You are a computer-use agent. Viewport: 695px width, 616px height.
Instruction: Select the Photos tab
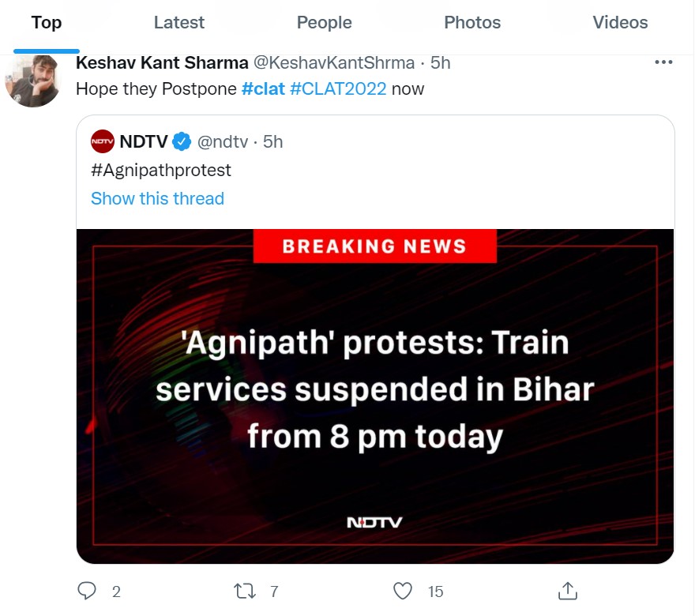[472, 23]
